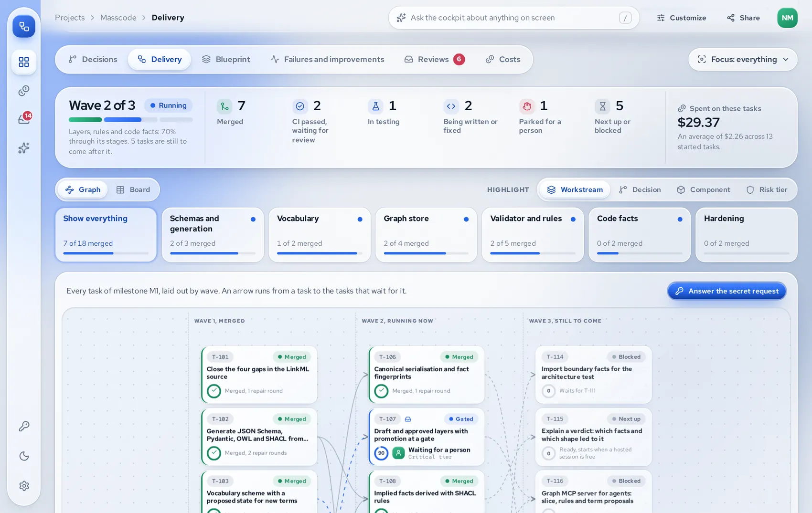812x513 pixels.
Task: Open the Blueprint tab
Action: coord(226,59)
